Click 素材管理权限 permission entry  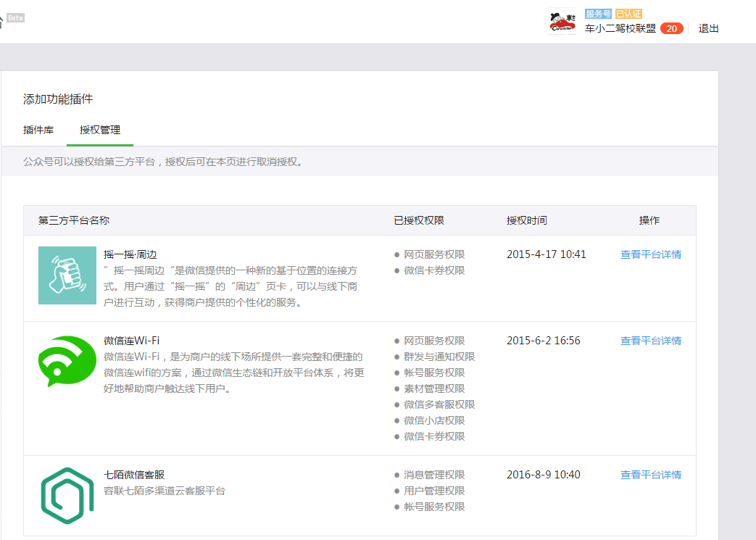click(x=434, y=389)
